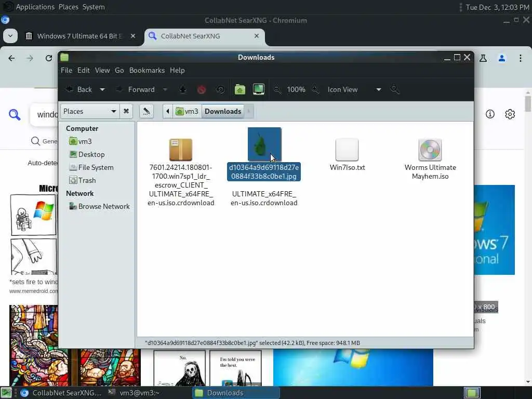This screenshot has height=399, width=532.
Task: Go up to parent folder arrow icon
Action: coord(183,89)
